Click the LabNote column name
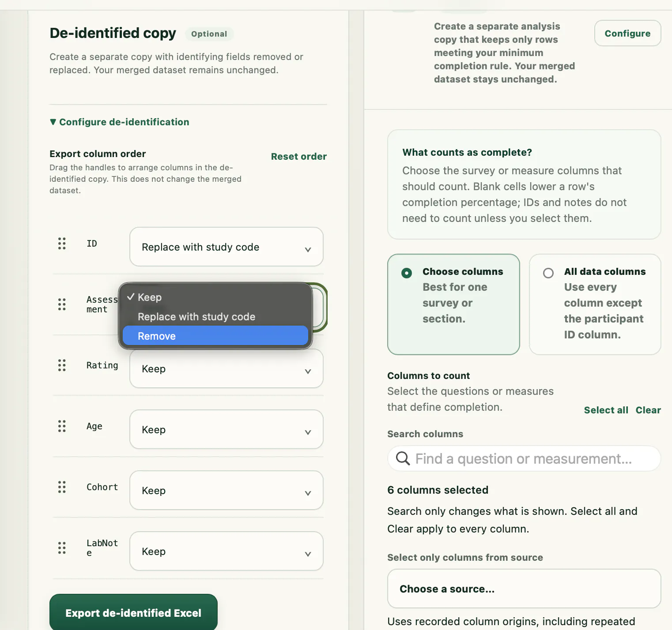 pos(102,548)
